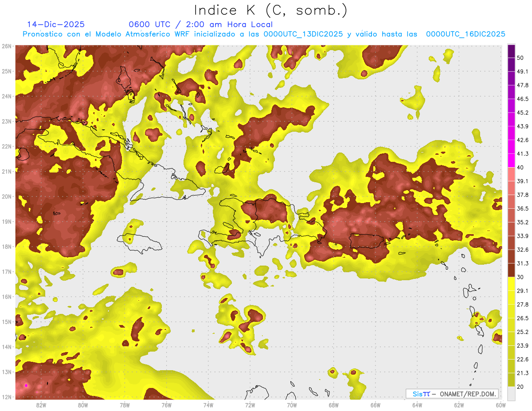Click the 62W longitude label

pos(459,405)
